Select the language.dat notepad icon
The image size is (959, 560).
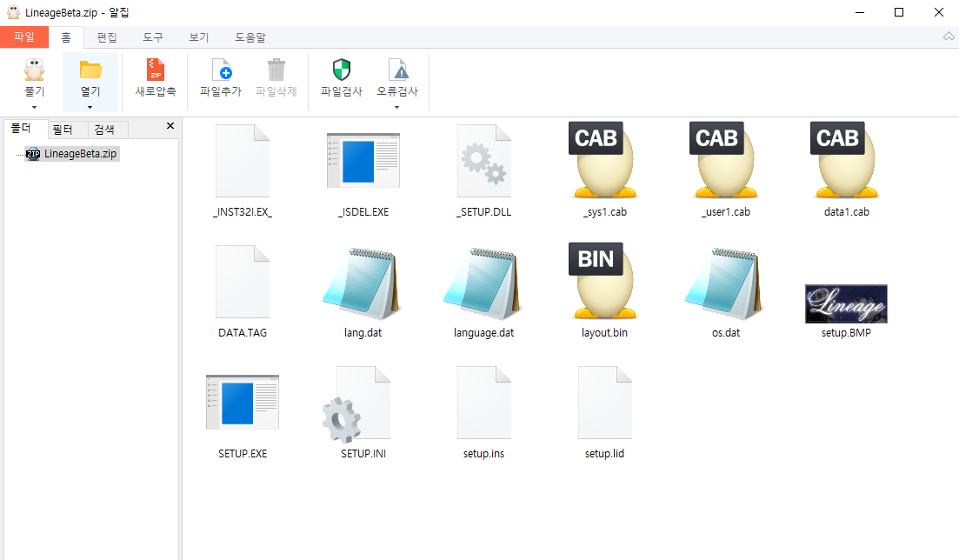pos(483,283)
